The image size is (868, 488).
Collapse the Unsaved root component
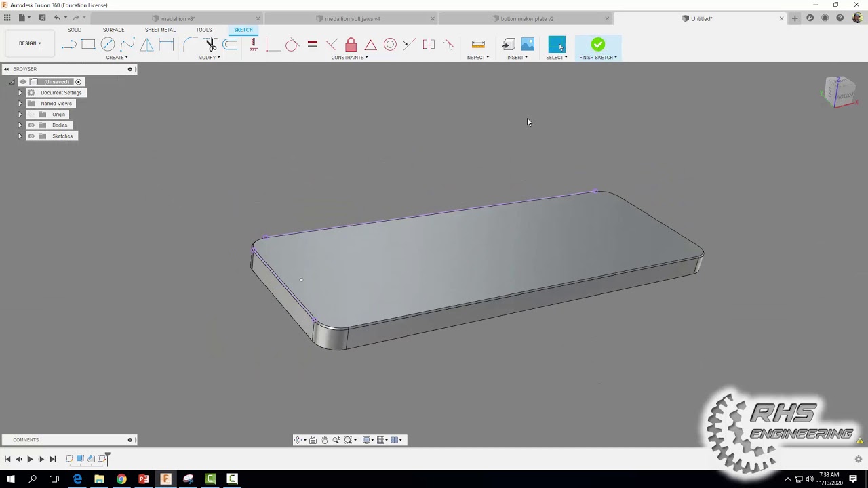[12, 82]
